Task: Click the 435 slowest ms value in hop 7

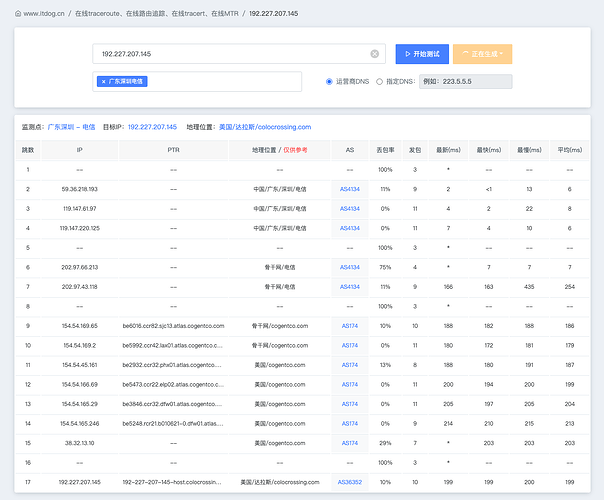Action: tap(529, 287)
